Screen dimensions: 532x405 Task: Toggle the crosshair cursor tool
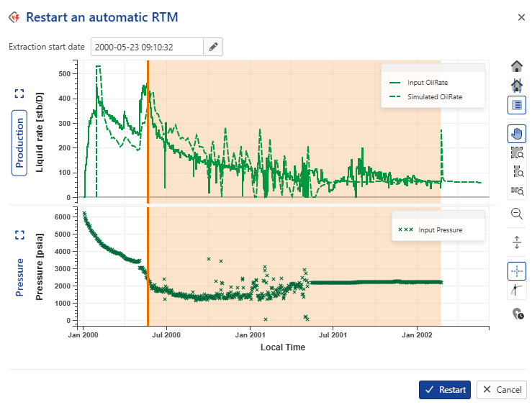click(x=517, y=271)
